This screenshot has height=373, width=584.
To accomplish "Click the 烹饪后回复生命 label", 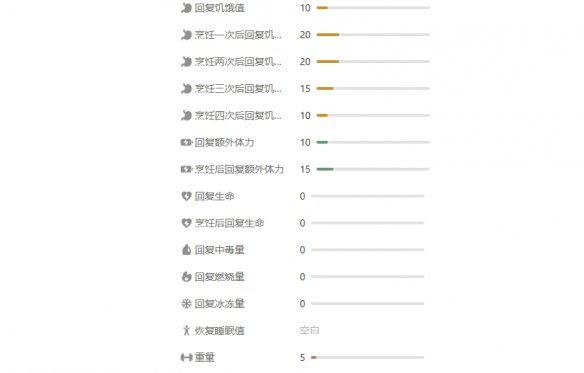I will pyautogui.click(x=229, y=223).
